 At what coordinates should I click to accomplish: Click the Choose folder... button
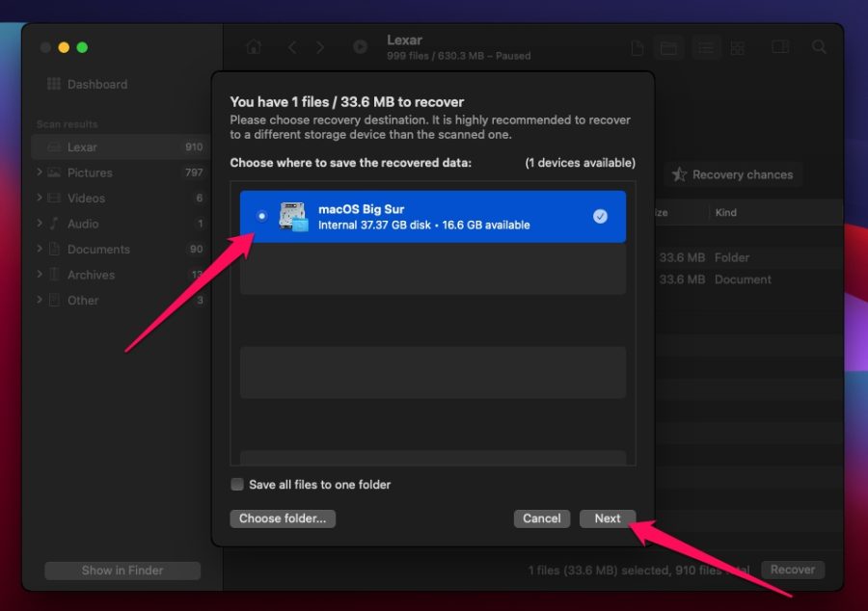(283, 518)
